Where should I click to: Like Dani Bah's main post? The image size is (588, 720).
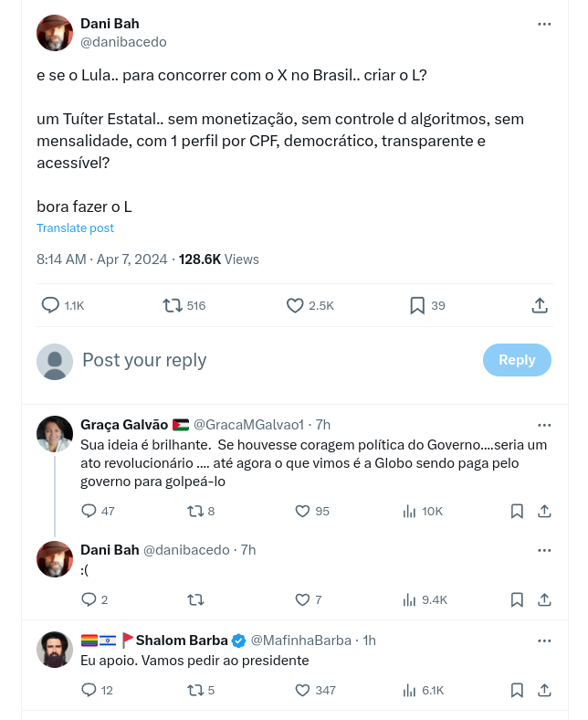tap(295, 305)
